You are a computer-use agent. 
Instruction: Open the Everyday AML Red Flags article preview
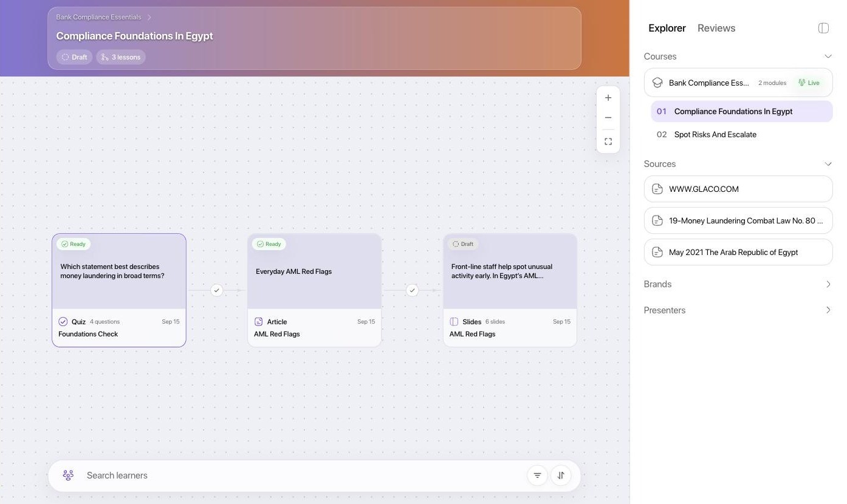[x=315, y=271]
